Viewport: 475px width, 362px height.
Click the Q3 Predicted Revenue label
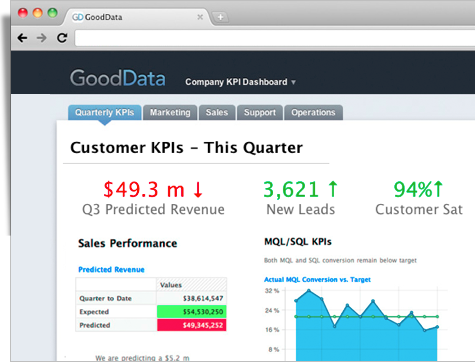click(x=153, y=210)
